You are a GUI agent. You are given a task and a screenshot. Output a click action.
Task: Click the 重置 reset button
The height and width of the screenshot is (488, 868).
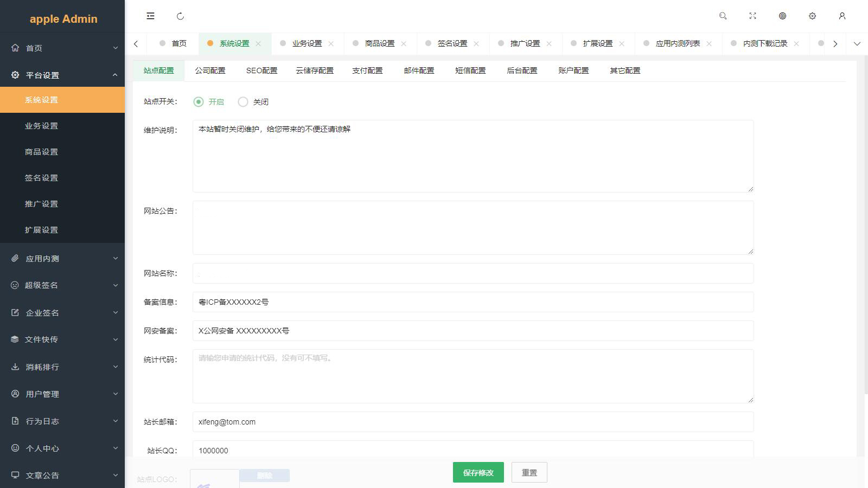529,472
